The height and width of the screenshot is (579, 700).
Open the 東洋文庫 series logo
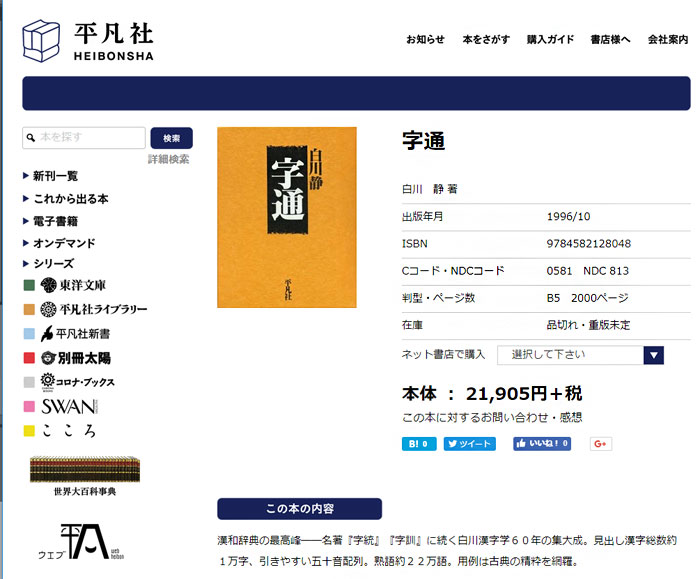coord(73,285)
